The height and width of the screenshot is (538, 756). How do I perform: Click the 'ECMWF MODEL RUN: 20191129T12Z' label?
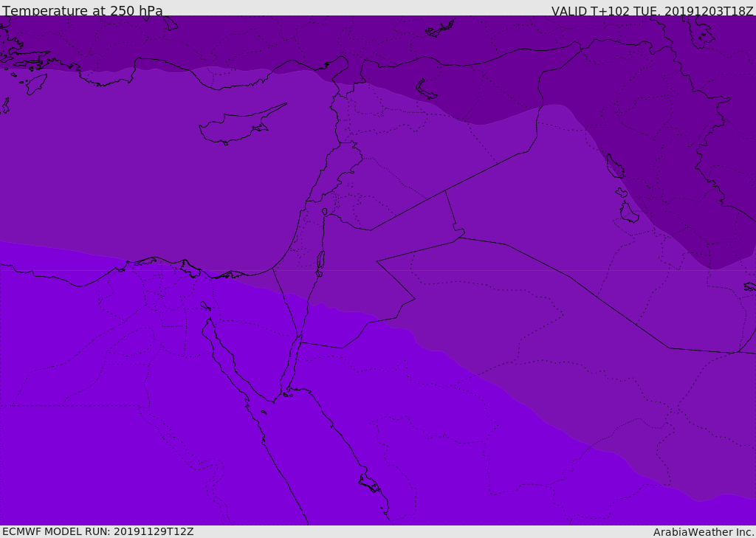pos(98,531)
